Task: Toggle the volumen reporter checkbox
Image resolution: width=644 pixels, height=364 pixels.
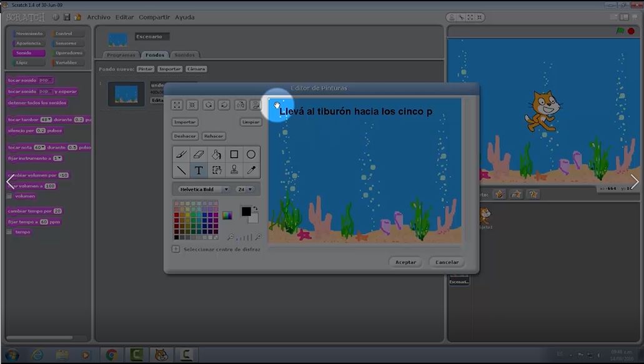Action: (9, 196)
